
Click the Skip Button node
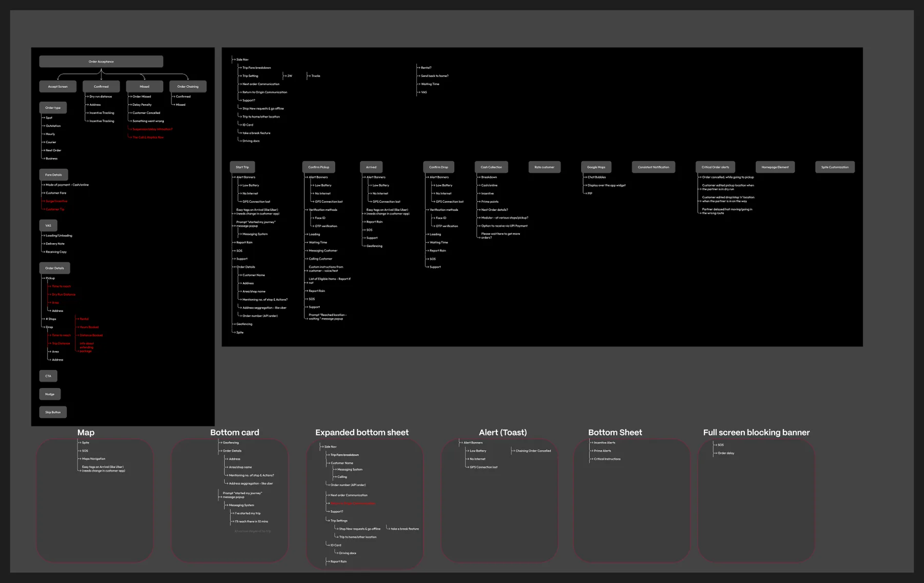[53, 412]
